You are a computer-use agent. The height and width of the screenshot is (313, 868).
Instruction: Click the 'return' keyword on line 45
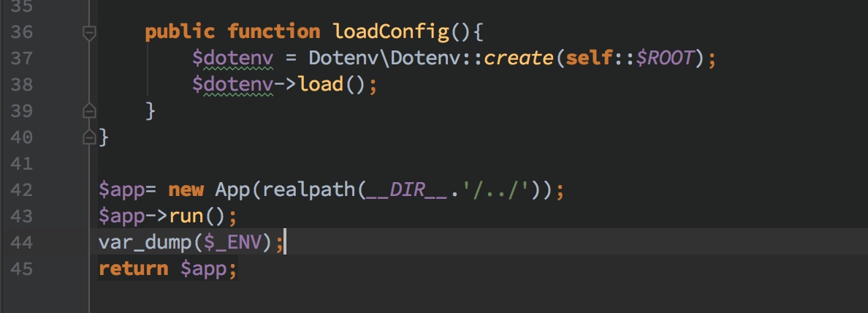point(134,268)
